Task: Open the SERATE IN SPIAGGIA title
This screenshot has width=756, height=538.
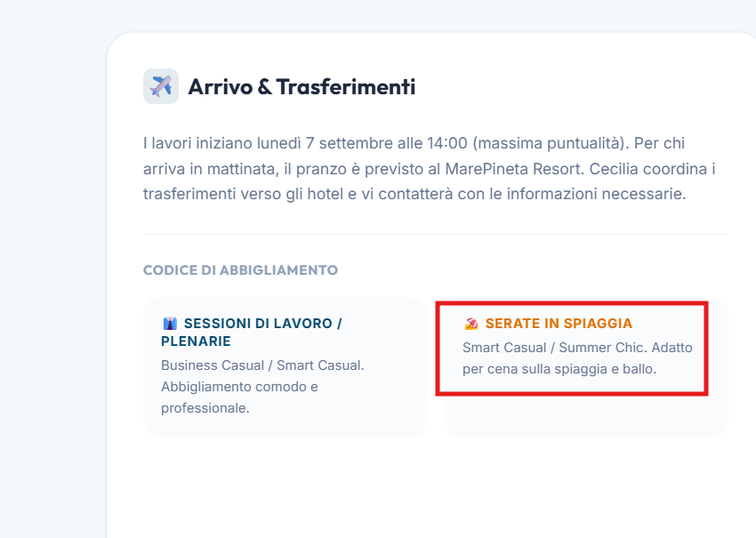Action: pyautogui.click(x=559, y=324)
